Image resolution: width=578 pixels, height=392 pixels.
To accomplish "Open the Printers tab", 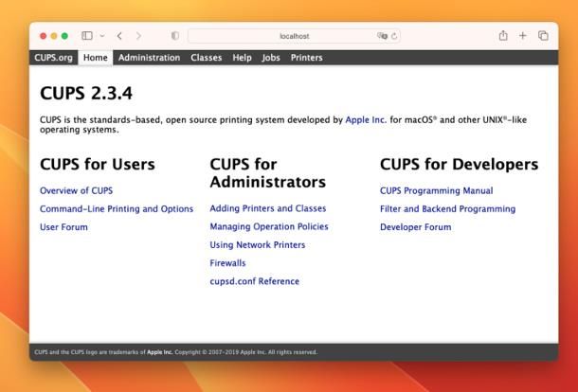I will (x=307, y=58).
